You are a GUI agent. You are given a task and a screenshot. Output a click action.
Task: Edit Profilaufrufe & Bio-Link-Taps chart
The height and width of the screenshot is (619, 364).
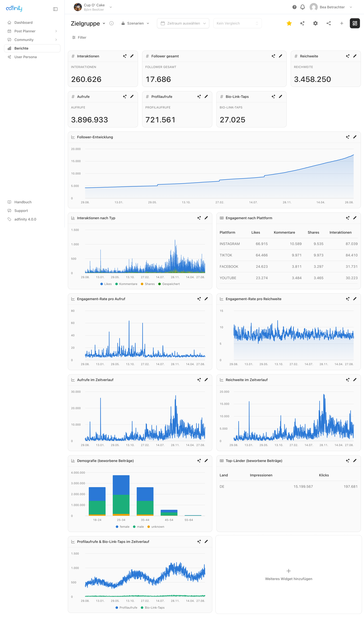(206, 541)
